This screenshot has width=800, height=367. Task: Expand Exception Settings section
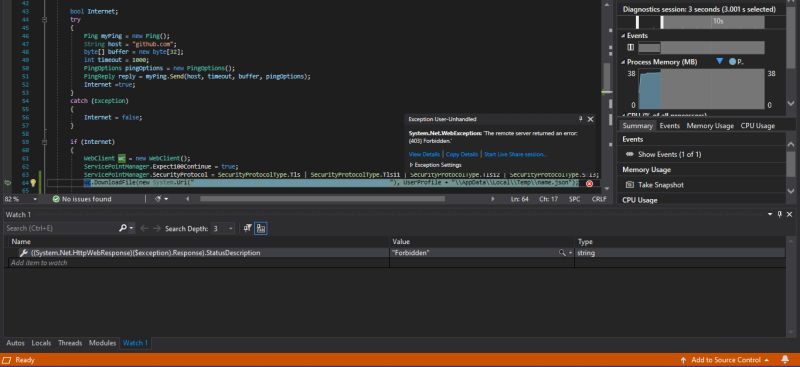pyautogui.click(x=435, y=165)
